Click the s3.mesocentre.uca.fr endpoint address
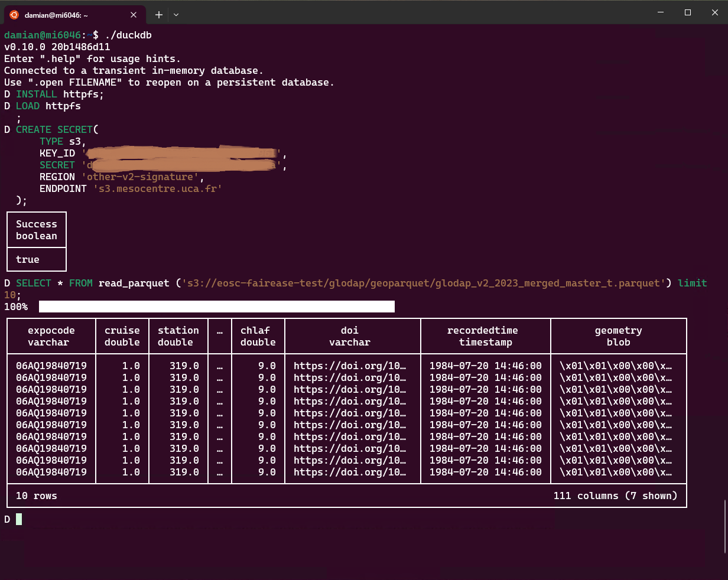Viewport: 728px width, 580px height. tap(157, 188)
